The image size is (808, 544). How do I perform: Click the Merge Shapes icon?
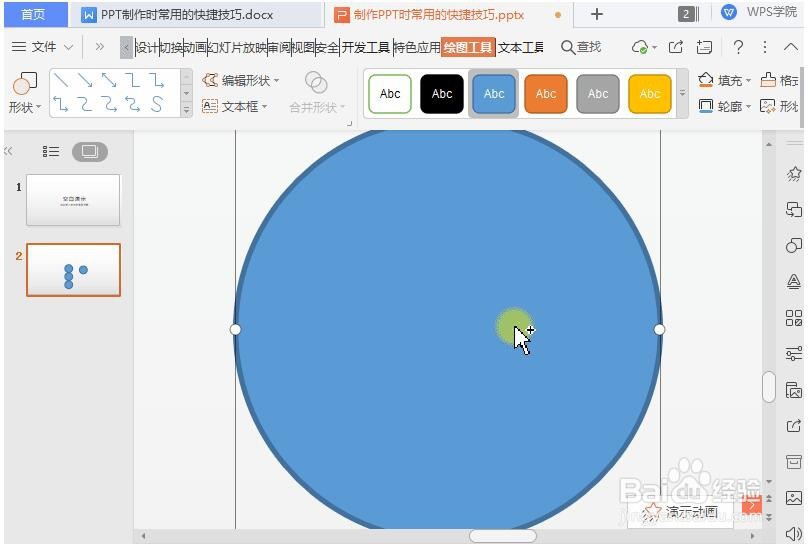pos(316,82)
